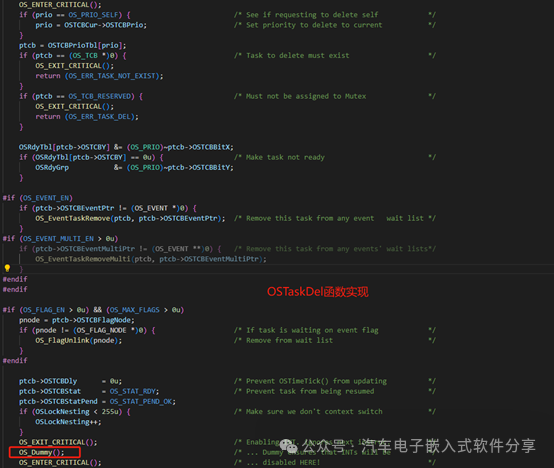Place cursor on OSLockNesting++ line

[x=68, y=422]
